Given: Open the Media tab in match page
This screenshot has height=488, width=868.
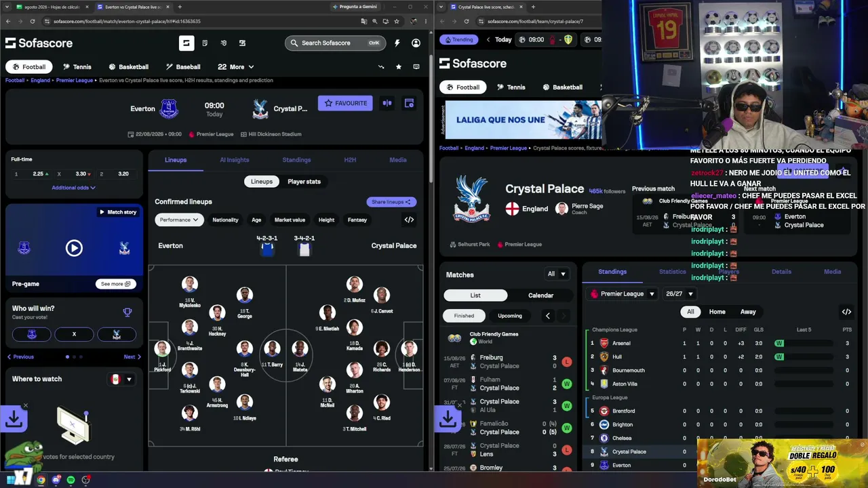Looking at the screenshot, I should 398,160.
